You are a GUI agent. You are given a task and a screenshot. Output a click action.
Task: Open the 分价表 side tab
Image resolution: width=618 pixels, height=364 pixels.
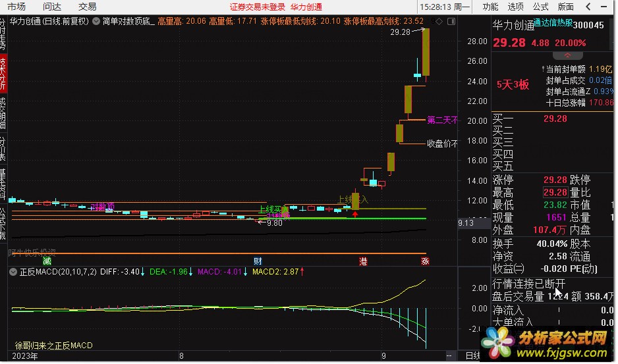tap(3, 149)
